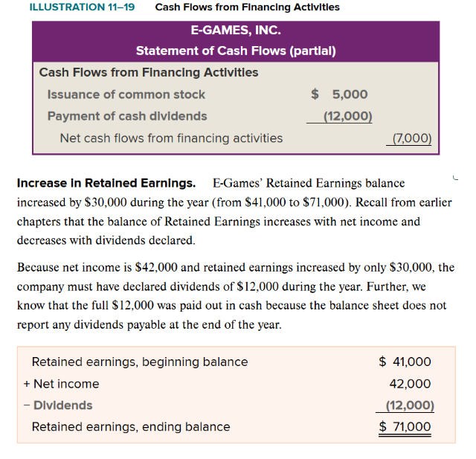Select the '+ Net income' row label
Image resolution: width=476 pixels, height=459 pixels.
(x=61, y=384)
